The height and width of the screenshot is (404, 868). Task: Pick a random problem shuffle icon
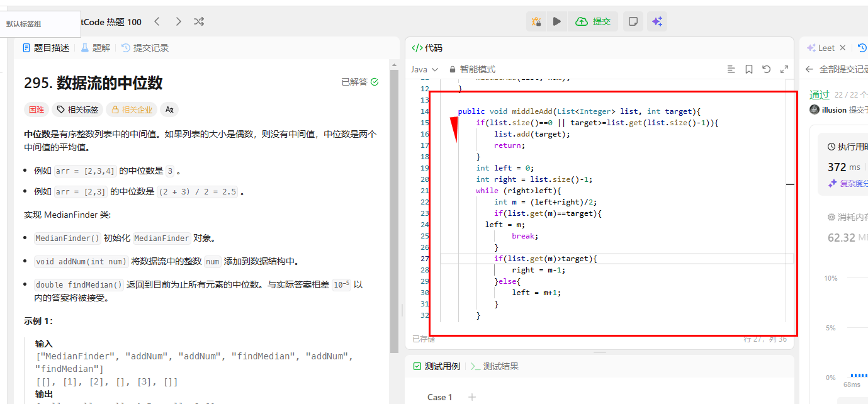(199, 21)
